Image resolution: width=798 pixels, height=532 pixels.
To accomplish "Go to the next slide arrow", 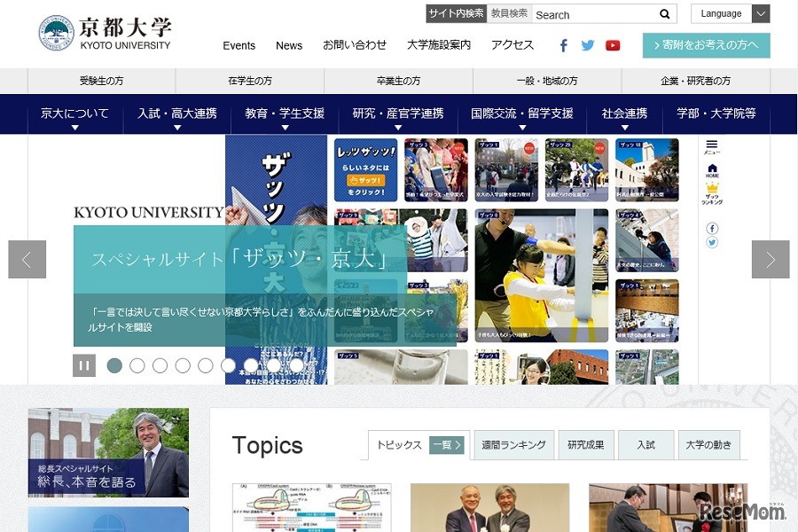I will (x=771, y=260).
